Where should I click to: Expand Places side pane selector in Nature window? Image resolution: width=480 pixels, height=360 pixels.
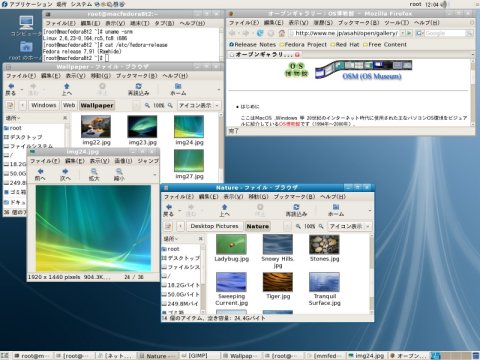(171, 238)
